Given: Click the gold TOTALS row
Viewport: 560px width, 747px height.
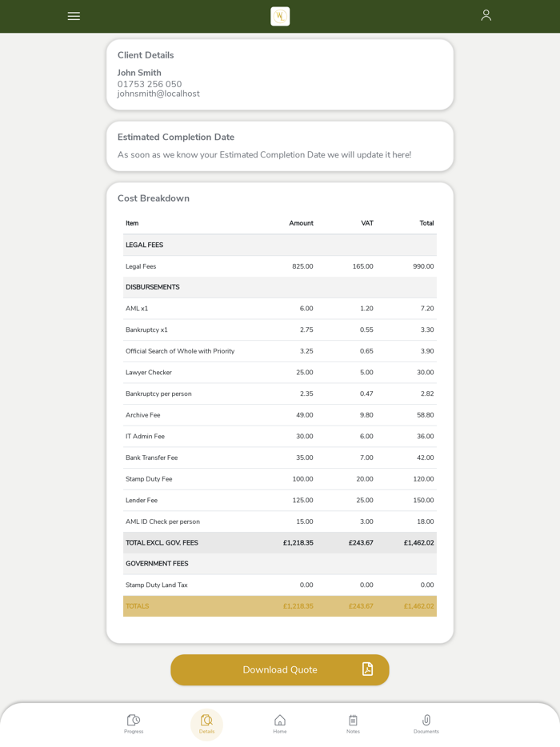Looking at the screenshot, I should click(x=280, y=606).
